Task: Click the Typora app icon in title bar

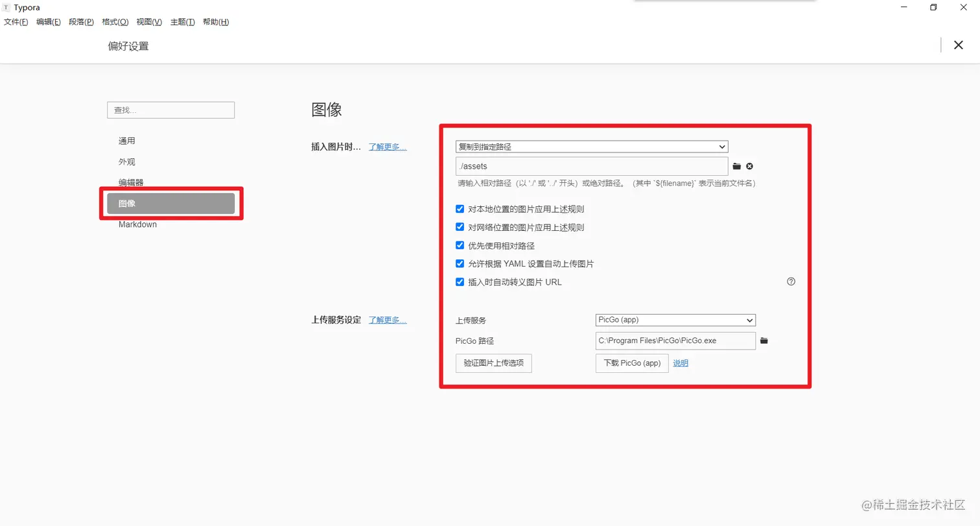Action: (7, 8)
